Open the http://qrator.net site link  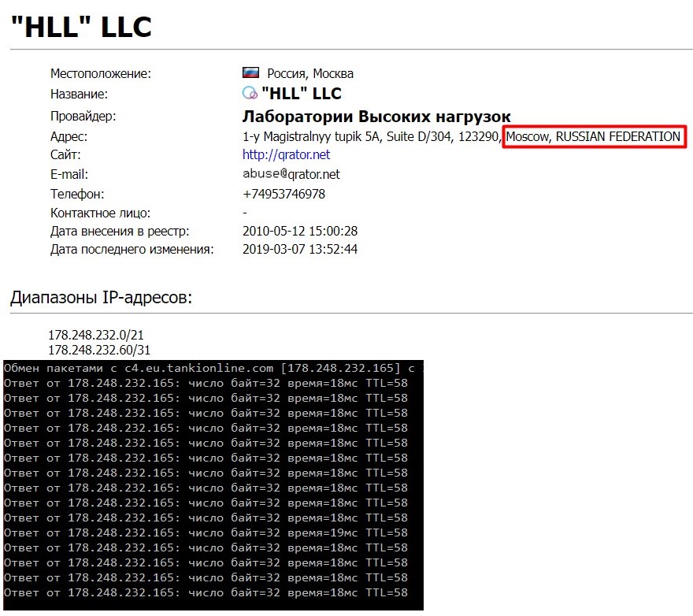[x=286, y=154]
